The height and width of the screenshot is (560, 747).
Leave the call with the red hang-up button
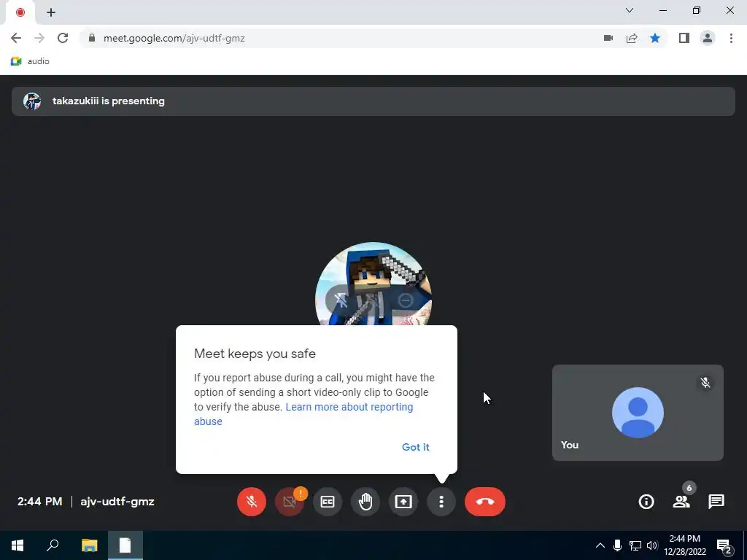485,502
